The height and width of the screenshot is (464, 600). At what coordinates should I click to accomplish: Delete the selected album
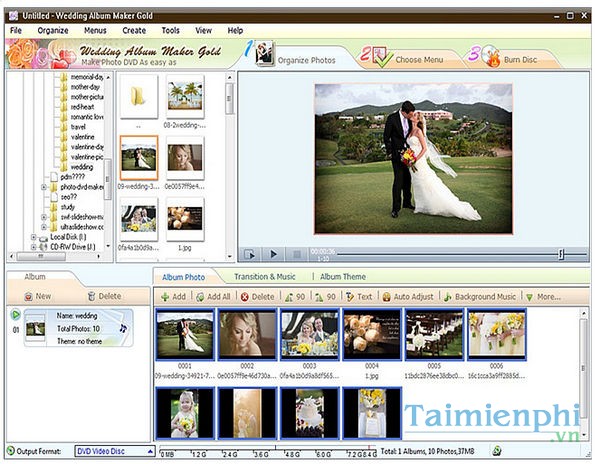click(104, 296)
